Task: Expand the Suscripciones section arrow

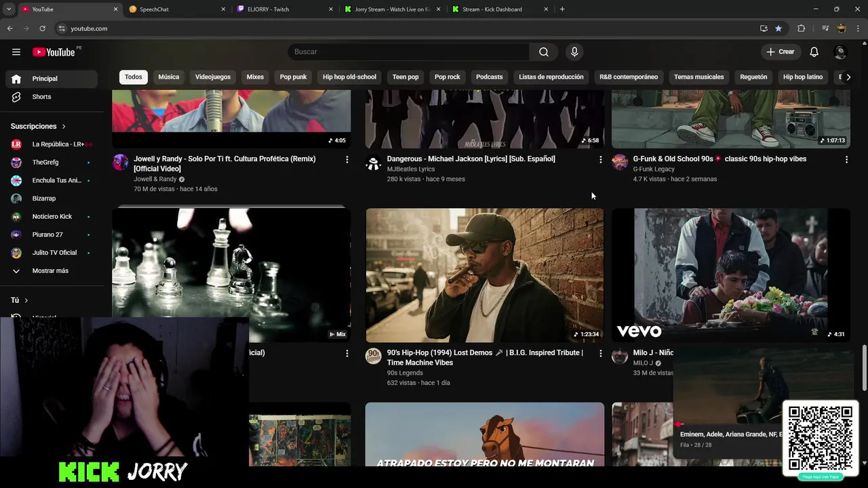Action: [64, 127]
